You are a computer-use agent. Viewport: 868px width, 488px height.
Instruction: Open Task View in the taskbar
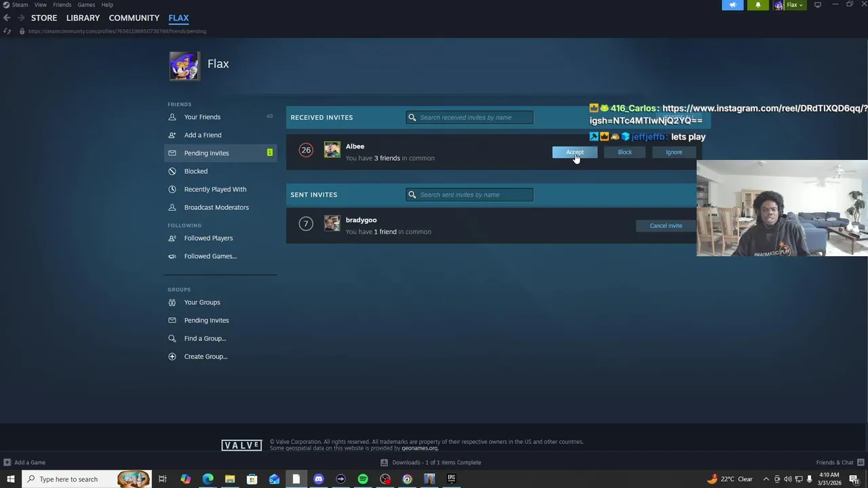tap(163, 479)
